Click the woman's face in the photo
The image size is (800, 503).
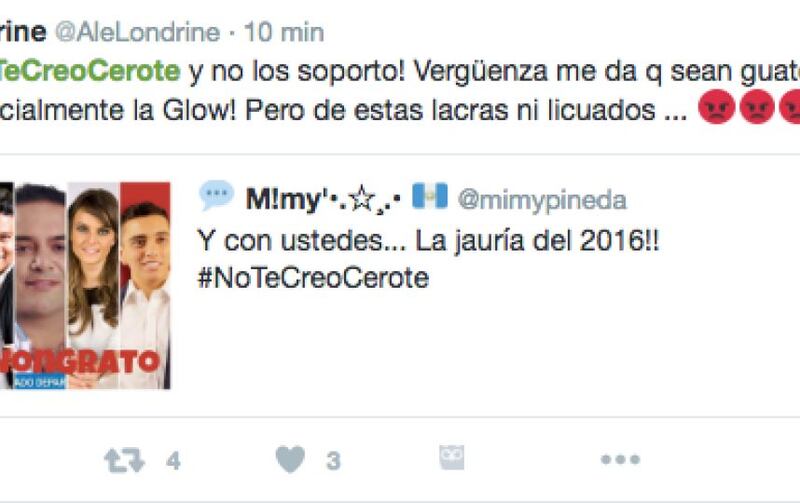(x=93, y=235)
